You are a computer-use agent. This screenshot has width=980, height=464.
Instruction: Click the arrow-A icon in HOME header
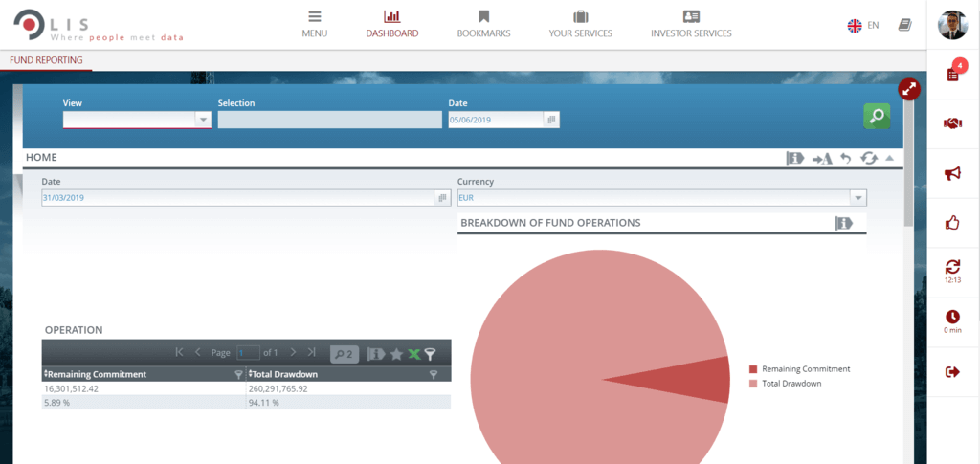pyautogui.click(x=822, y=159)
